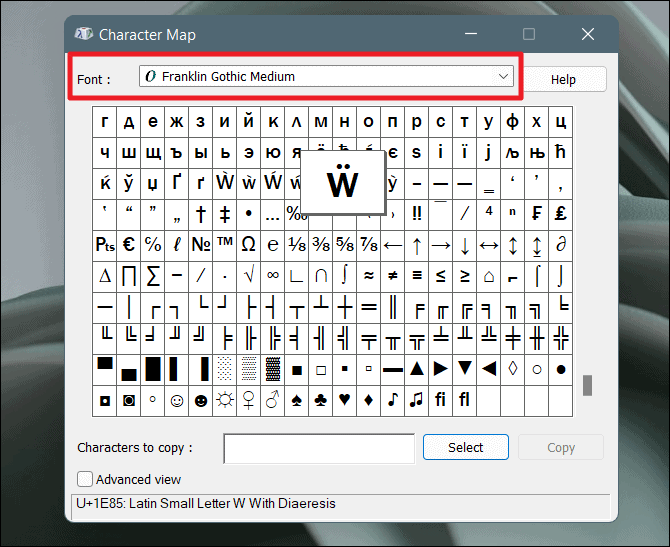Pick the square root √ symbol
The width and height of the screenshot is (670, 547).
pos(249,276)
